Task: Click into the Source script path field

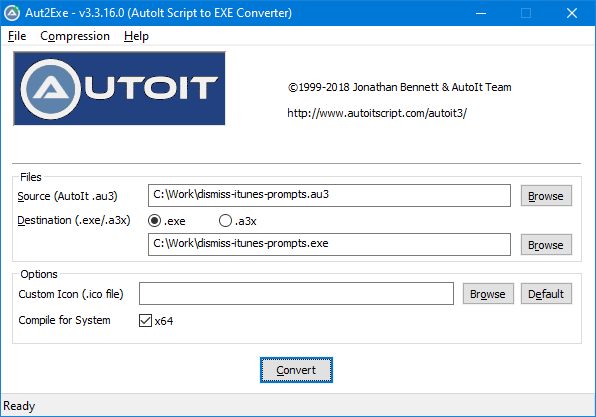Action: click(329, 195)
